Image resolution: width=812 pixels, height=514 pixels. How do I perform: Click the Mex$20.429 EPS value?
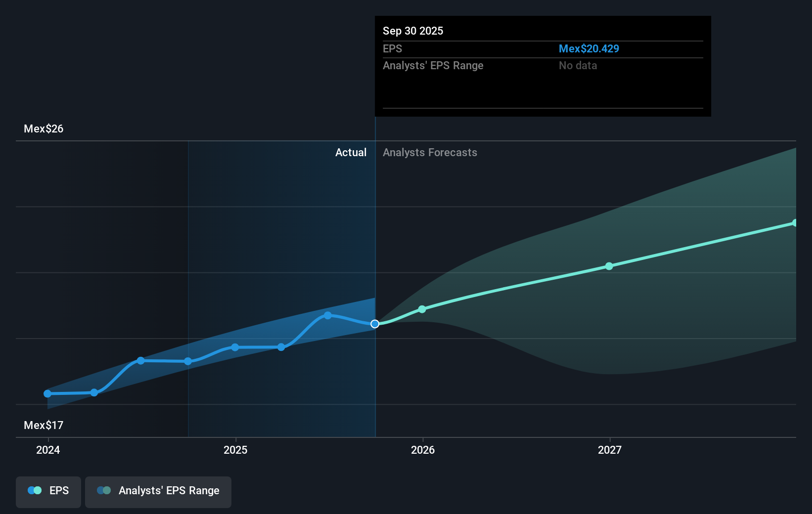point(589,48)
